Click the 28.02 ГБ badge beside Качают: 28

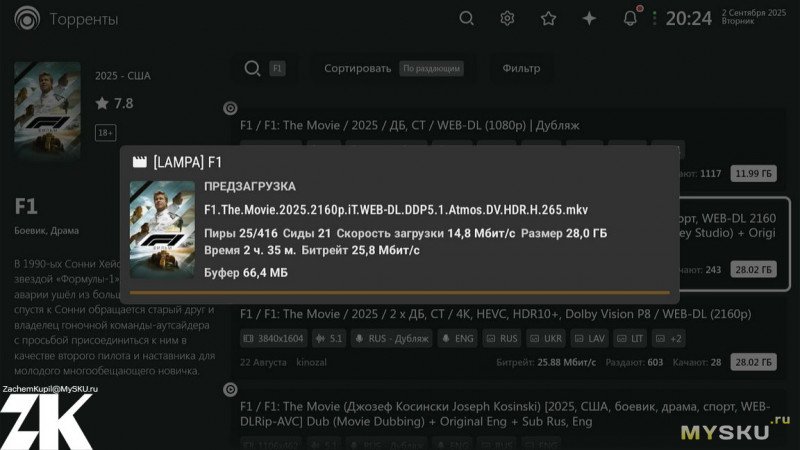(754, 362)
